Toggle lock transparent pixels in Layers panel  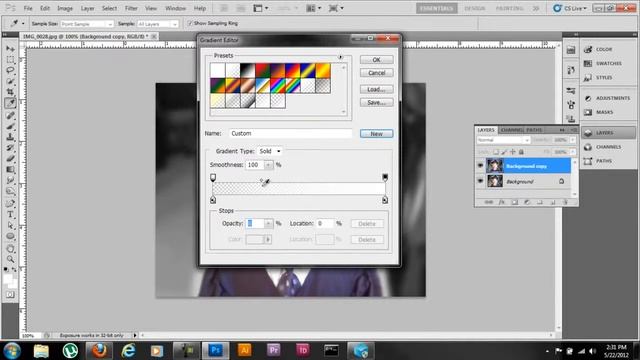(496, 152)
